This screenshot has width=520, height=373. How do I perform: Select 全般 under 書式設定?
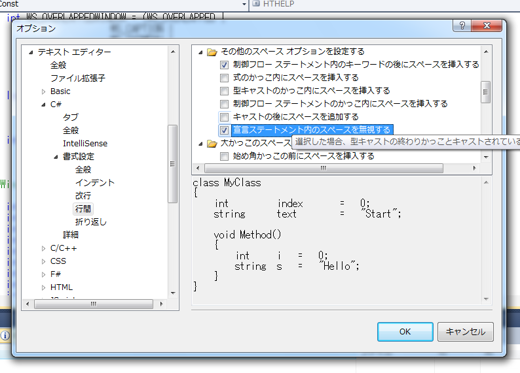pyautogui.click(x=83, y=170)
